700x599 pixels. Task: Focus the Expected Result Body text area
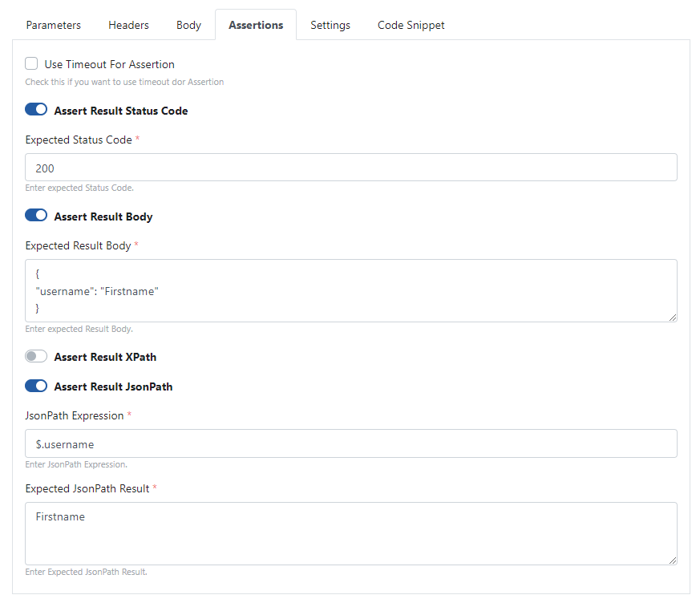coord(350,290)
